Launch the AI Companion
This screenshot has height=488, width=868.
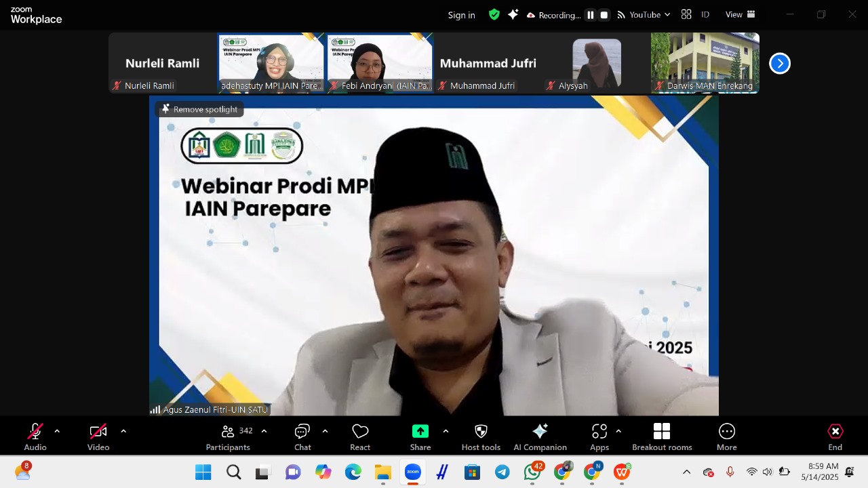point(540,436)
